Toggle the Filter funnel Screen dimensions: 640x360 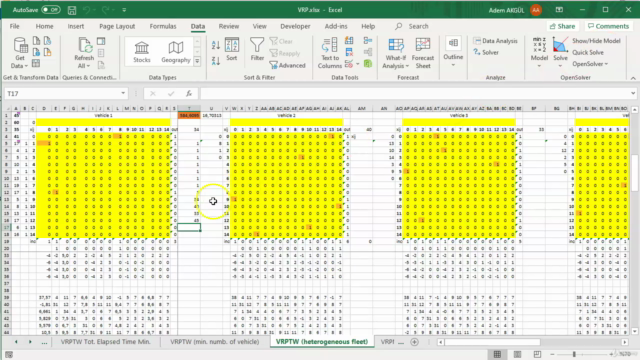pyautogui.click(x=257, y=50)
